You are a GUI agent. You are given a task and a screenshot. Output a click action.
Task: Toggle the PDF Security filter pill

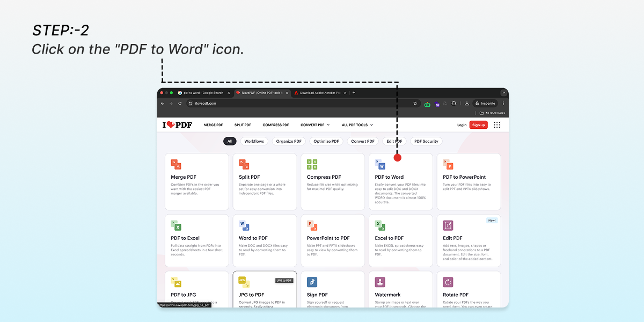(x=426, y=141)
